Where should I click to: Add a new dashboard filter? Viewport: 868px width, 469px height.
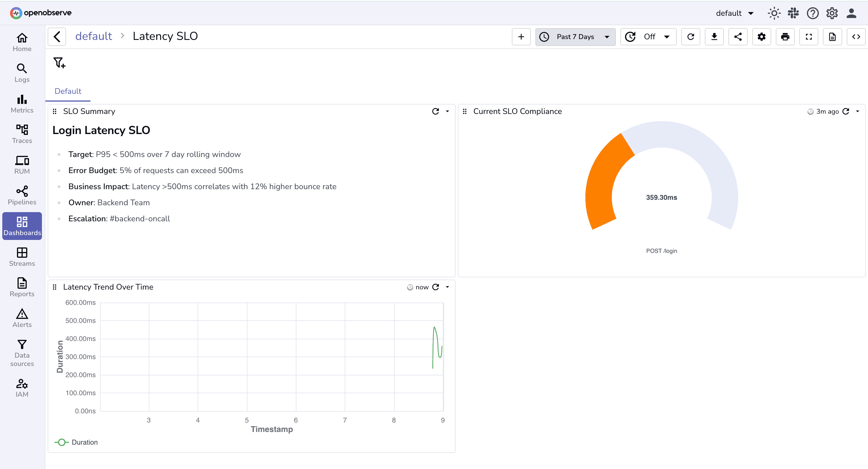tap(59, 63)
